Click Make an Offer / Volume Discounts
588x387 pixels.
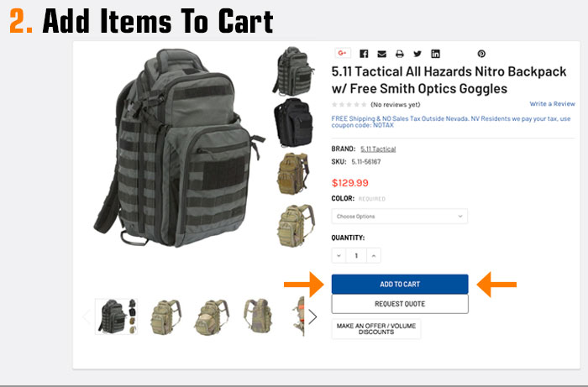(376, 329)
